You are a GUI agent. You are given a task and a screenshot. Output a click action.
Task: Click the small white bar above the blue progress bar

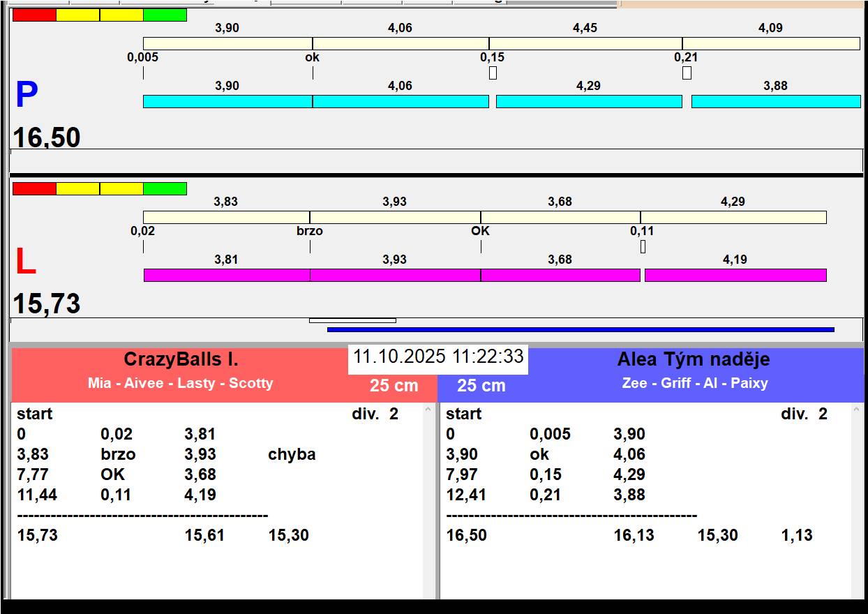[x=352, y=320]
